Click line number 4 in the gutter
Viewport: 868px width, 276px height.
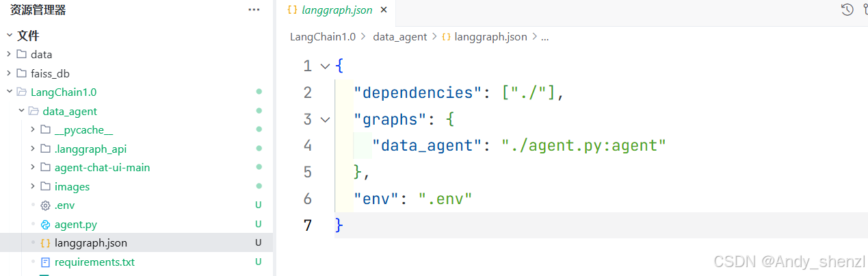click(307, 146)
